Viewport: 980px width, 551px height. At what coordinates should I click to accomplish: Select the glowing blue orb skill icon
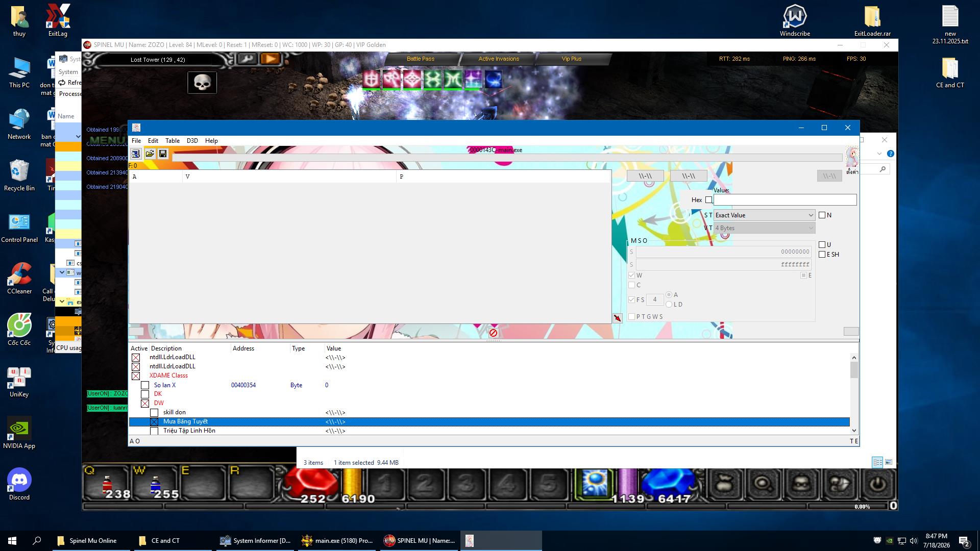(x=594, y=483)
